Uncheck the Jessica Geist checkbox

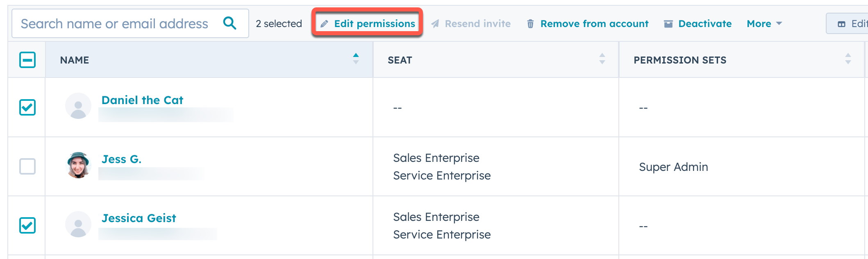coord(27,225)
